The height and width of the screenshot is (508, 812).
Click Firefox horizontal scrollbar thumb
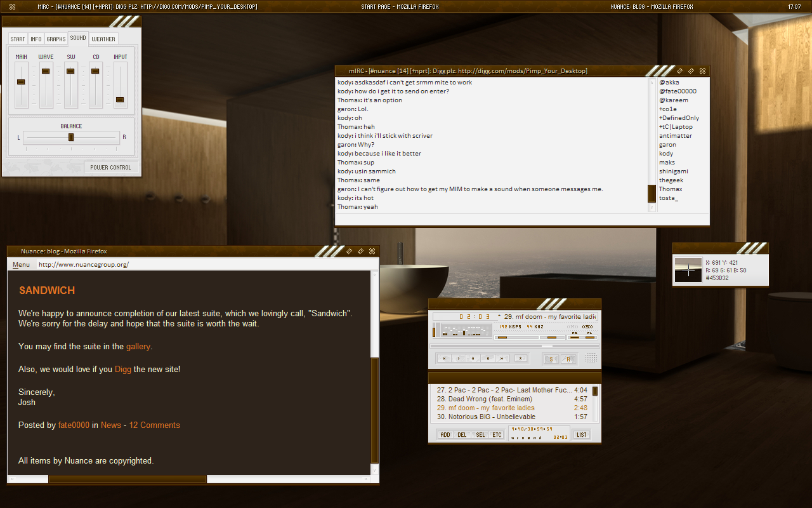[x=128, y=479]
